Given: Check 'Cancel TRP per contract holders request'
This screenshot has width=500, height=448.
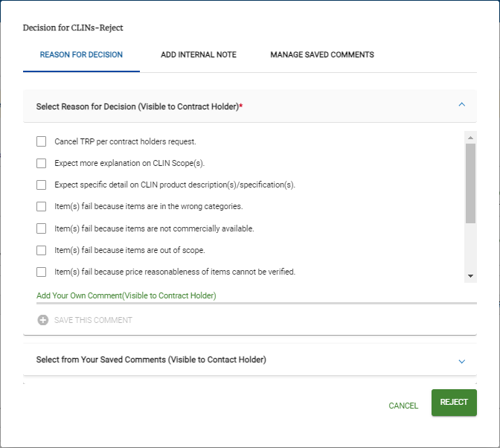Looking at the screenshot, I should coord(42,141).
